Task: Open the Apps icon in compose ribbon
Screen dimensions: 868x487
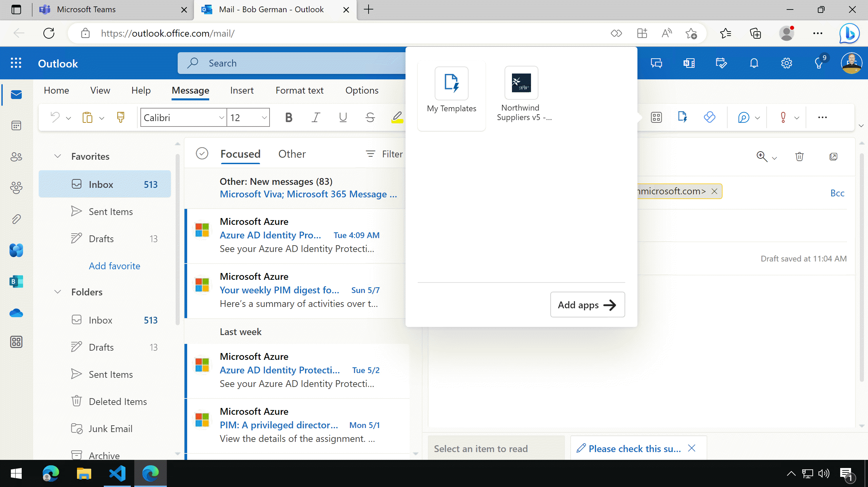Action: click(656, 117)
